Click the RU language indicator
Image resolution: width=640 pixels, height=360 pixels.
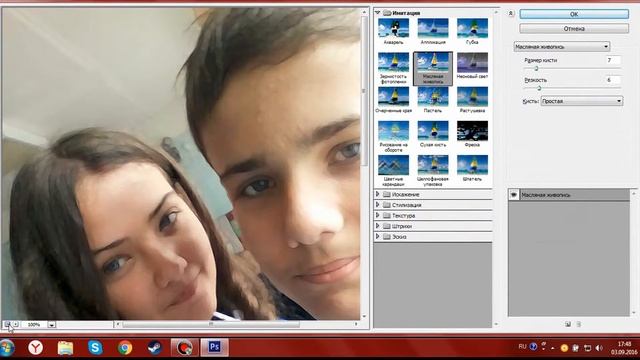[x=522, y=347]
